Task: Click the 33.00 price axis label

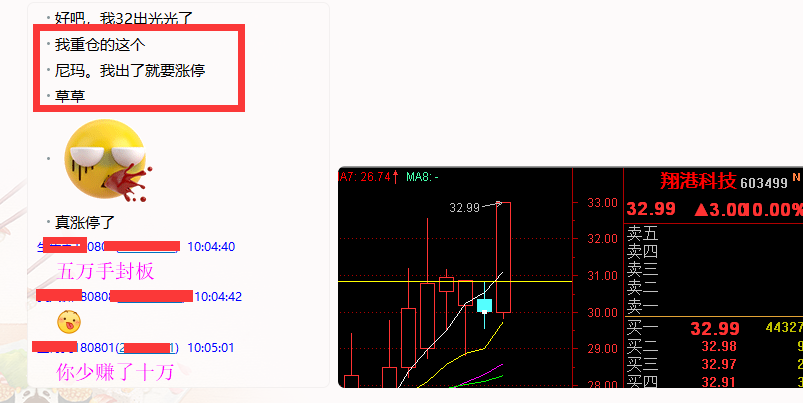Action: (x=603, y=203)
